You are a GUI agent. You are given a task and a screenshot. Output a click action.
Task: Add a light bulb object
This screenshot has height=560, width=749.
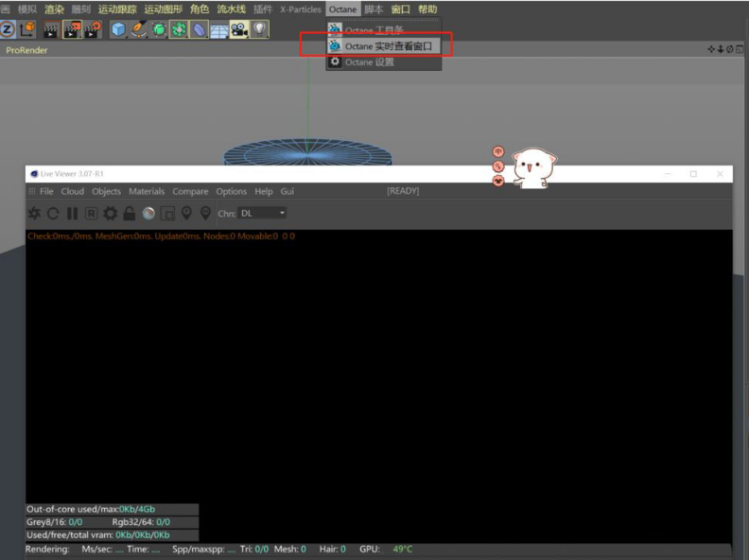tap(259, 29)
